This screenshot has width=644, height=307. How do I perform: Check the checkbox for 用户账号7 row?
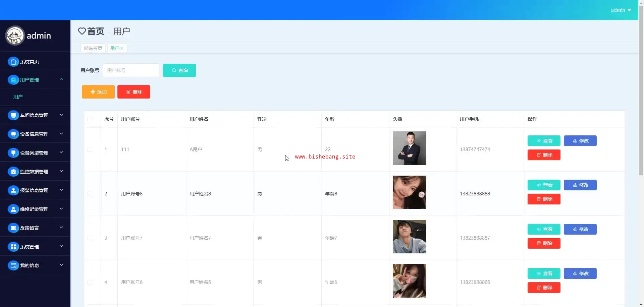(90, 238)
